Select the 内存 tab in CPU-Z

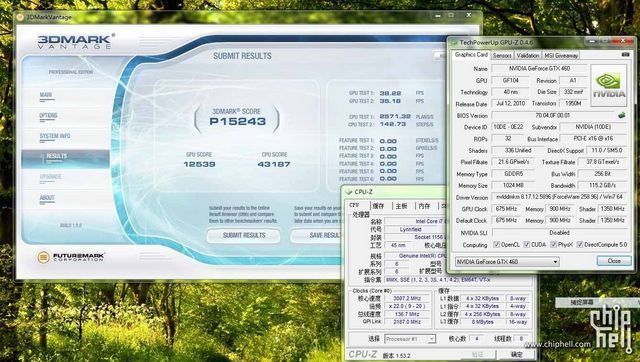pos(424,206)
